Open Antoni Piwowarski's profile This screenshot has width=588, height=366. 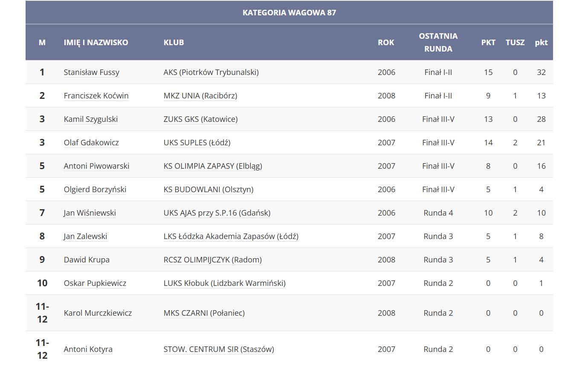point(96,166)
